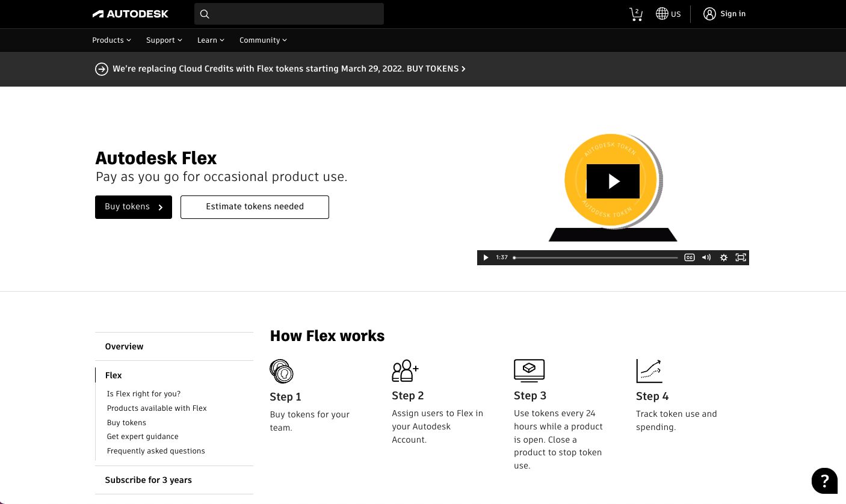Image resolution: width=846 pixels, height=504 pixels.
Task: Click the search magnifier icon
Action: (205, 14)
